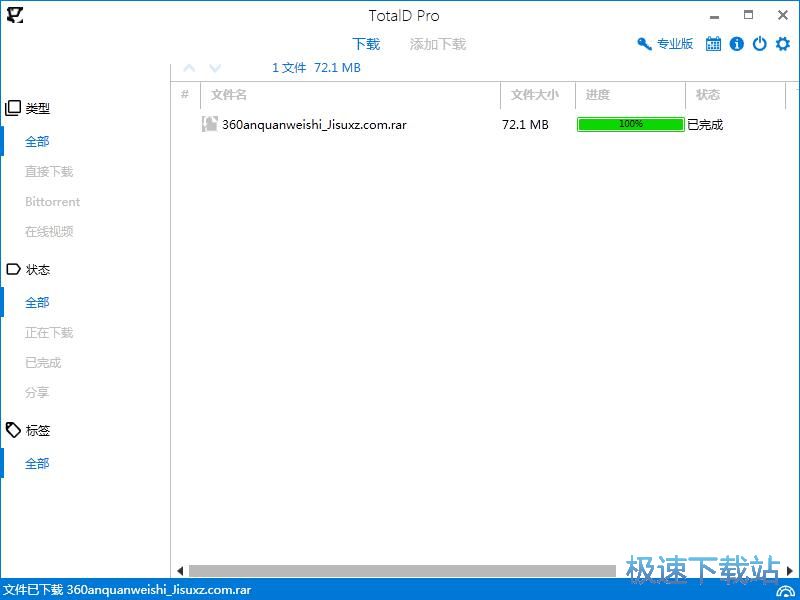Screen dimensions: 800x600
Task: Close the TotalD Pro window
Action: tap(783, 15)
